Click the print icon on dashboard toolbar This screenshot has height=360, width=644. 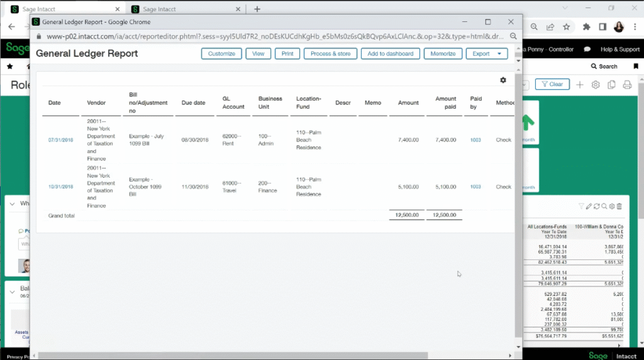[627, 85]
